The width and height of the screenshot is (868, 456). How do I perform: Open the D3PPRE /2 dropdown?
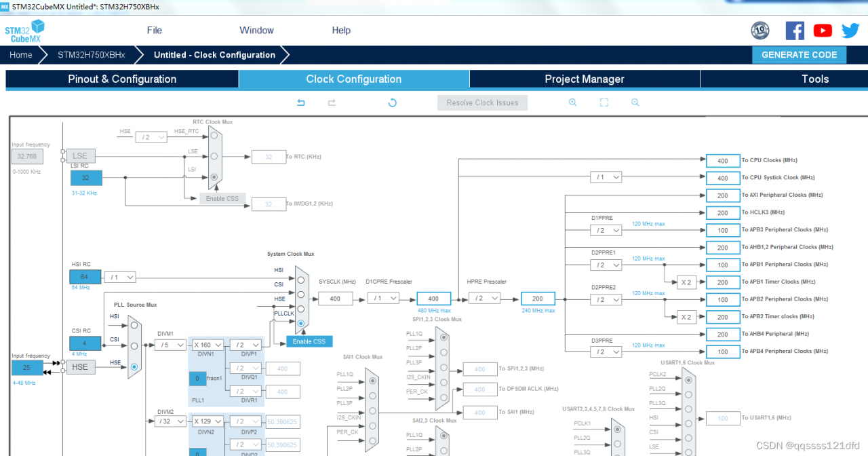pos(606,351)
